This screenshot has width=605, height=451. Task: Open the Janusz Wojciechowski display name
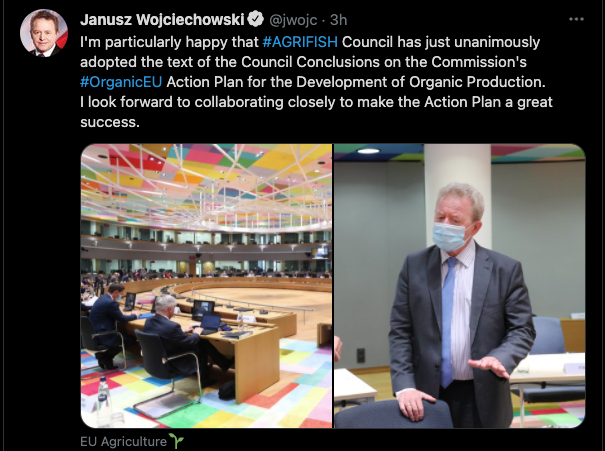pos(162,19)
